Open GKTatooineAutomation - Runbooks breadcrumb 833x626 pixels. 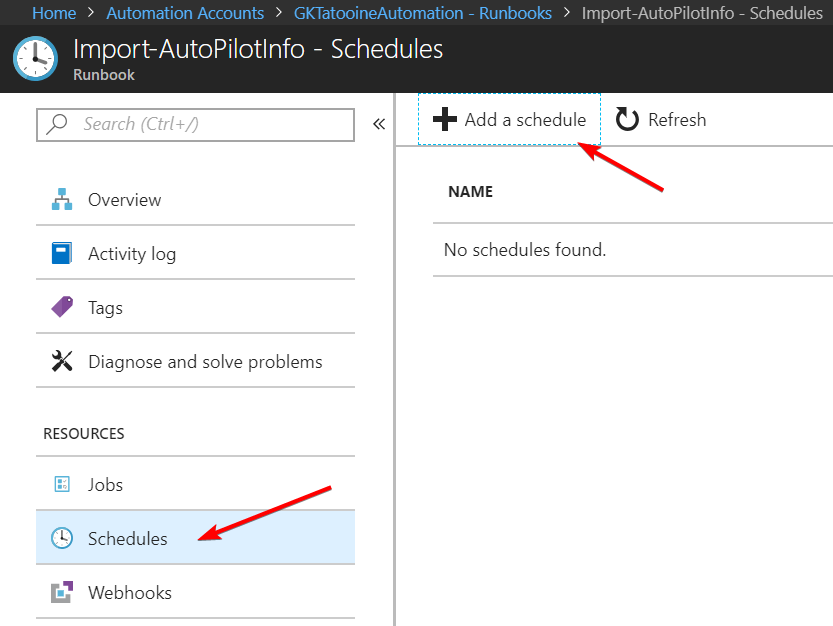click(x=422, y=13)
